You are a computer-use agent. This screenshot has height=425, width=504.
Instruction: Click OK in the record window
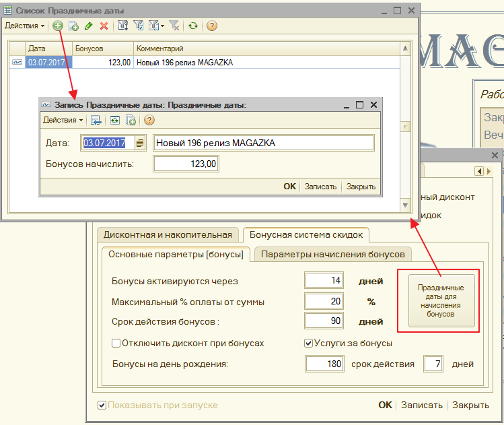click(289, 187)
